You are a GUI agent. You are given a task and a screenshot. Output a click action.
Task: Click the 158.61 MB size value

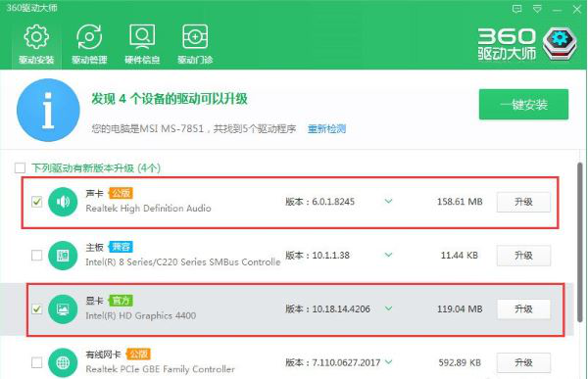[x=460, y=202]
